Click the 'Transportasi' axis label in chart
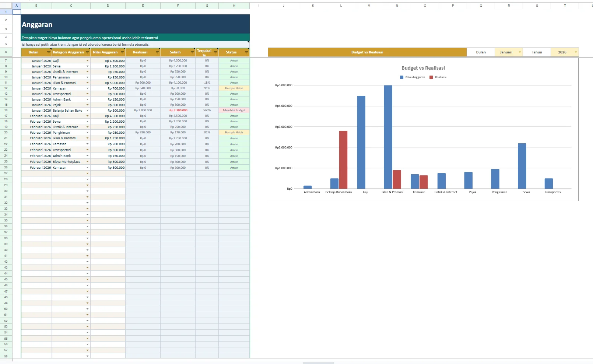Image resolution: width=593 pixels, height=364 pixels. click(x=553, y=192)
